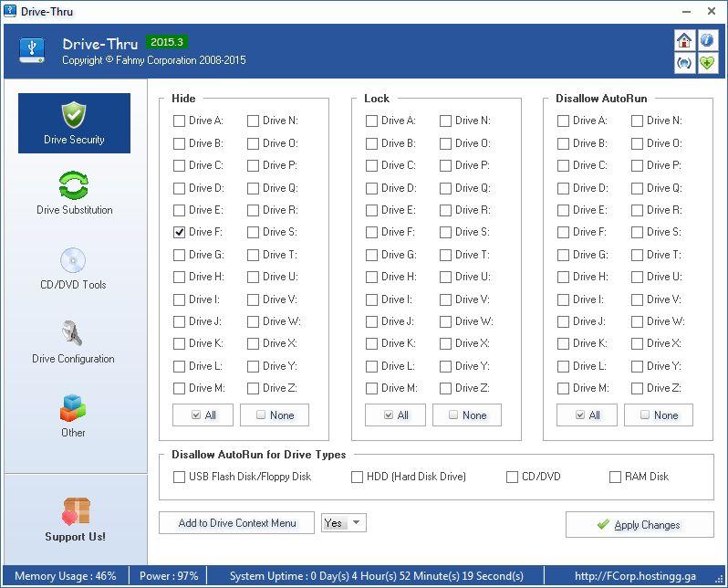Viewport: 728px width, 588px height.
Task: Disallow AutoRun for Drive Q:
Action: [x=637, y=188]
